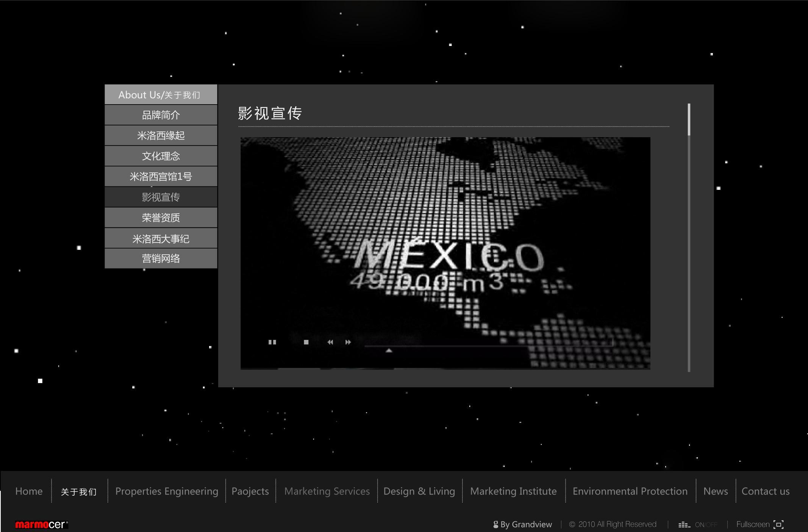808x532 pixels.
Task: Click the Contact us navigation link
Action: [765, 491]
